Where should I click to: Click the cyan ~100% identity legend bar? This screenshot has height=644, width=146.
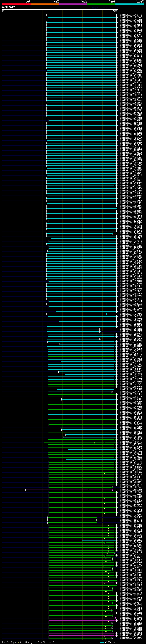click(x=130, y=4)
